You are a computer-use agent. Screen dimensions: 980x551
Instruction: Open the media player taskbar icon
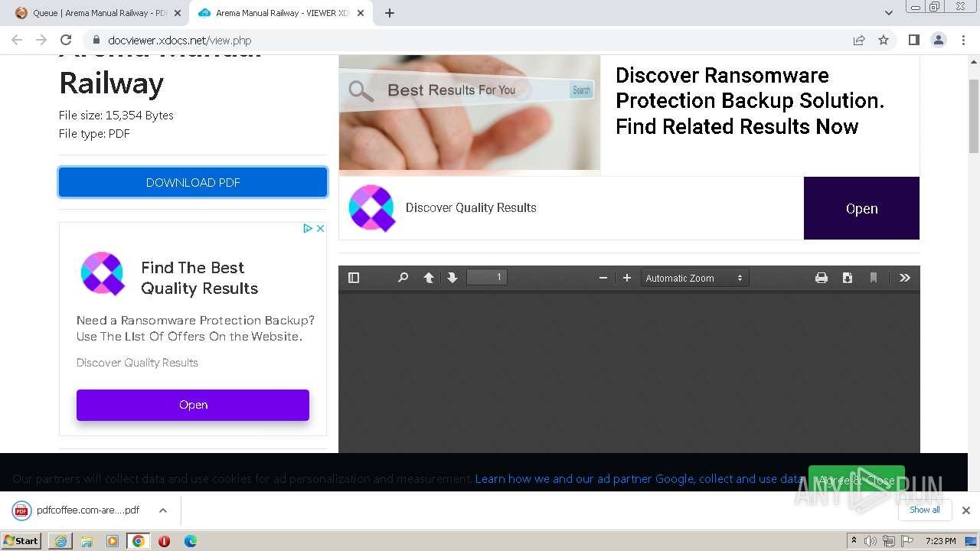click(x=113, y=541)
